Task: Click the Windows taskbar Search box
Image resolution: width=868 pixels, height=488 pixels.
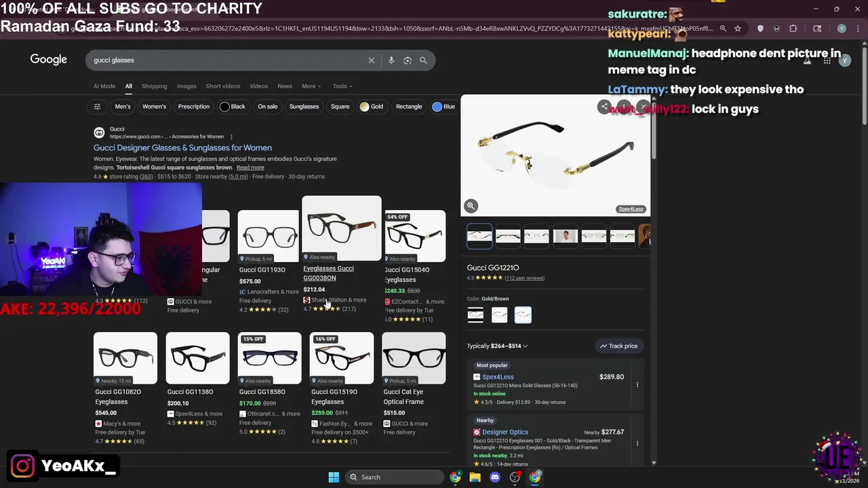Action: tap(395, 477)
